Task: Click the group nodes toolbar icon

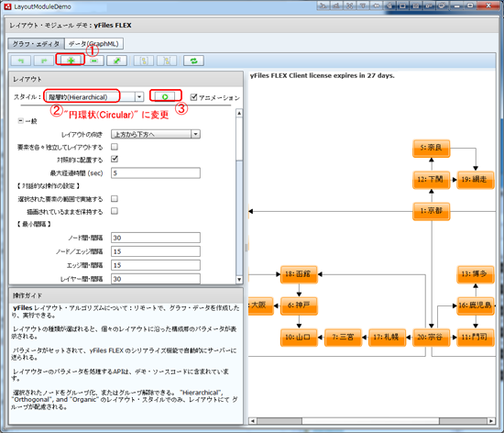Action: click(144, 61)
